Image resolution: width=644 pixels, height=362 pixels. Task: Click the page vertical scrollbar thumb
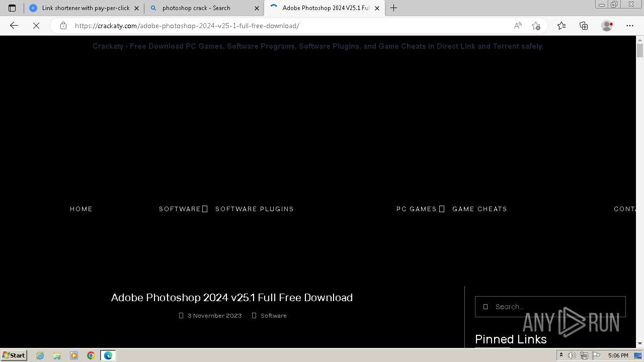pos(640,50)
